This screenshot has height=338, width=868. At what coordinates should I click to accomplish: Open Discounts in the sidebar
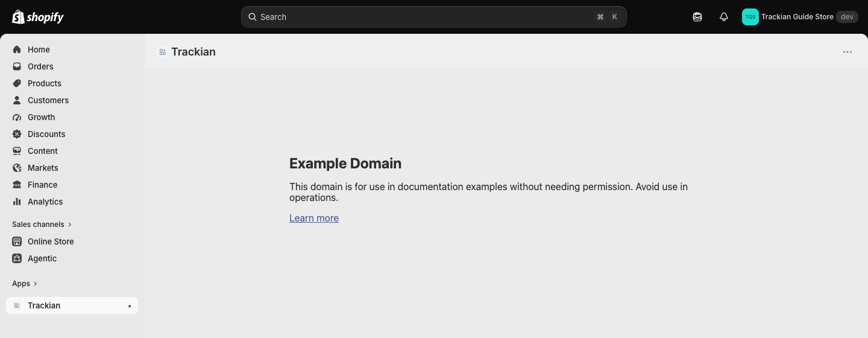72,134
